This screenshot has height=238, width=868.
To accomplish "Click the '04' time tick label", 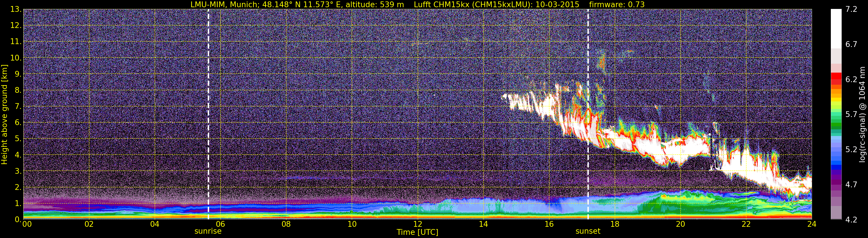I will (155, 224).
